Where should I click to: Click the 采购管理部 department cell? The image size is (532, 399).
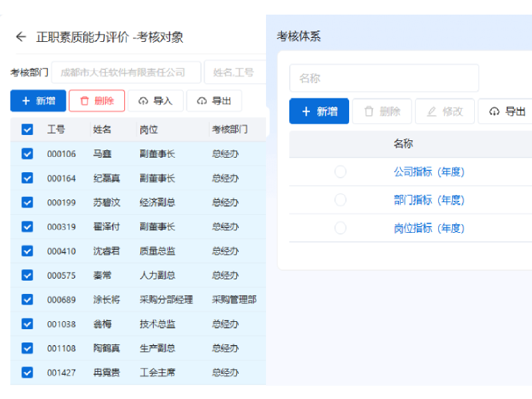(234, 300)
